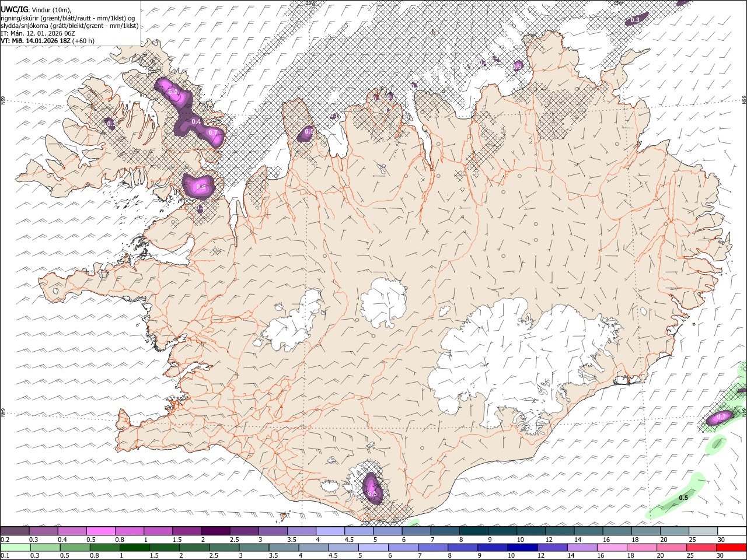Click the light pink bottom-row swatch from 16 to 18

pos(612,548)
